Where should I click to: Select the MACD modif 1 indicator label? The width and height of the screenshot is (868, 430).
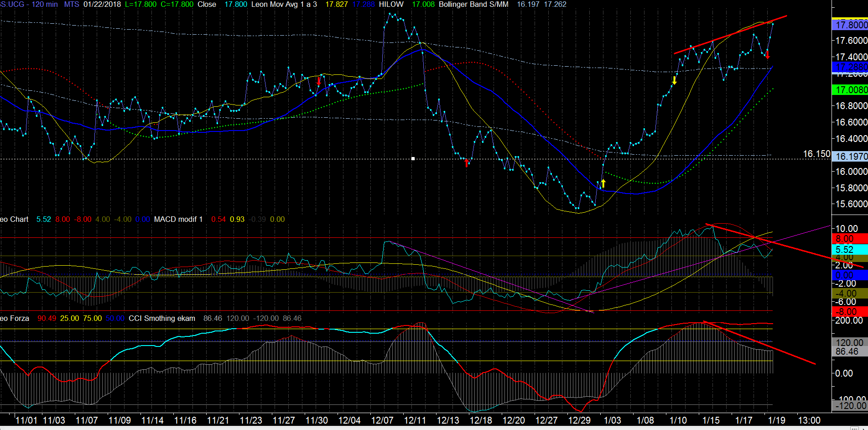[x=178, y=219]
